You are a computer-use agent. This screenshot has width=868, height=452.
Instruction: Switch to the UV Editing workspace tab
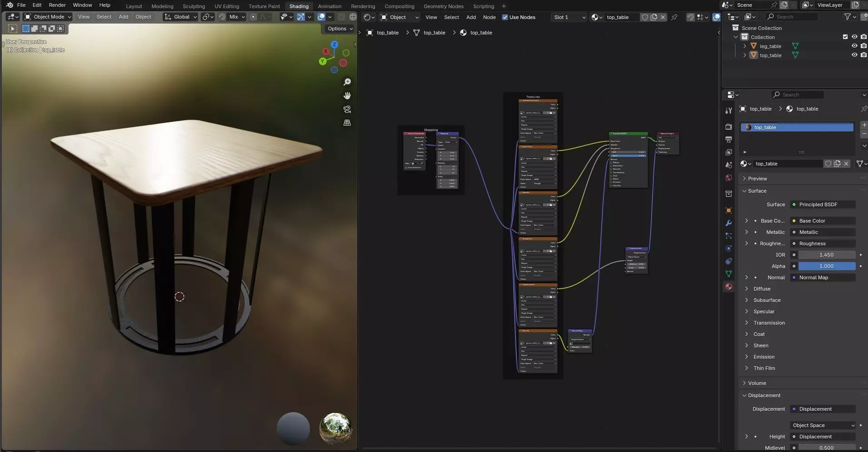point(227,6)
